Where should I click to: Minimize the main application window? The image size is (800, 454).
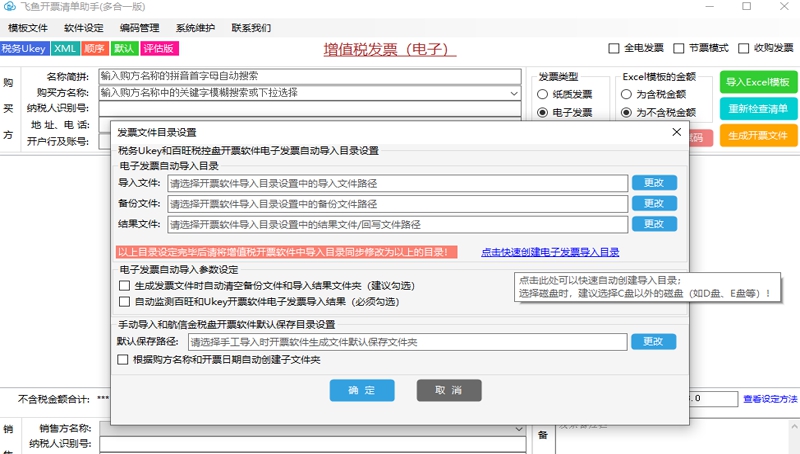(710, 7)
